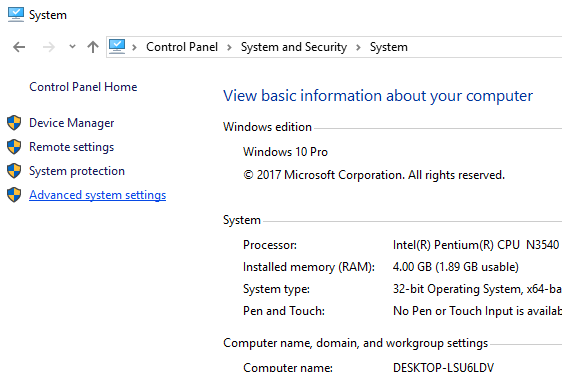Go to System and Security breadcrumb
The height and width of the screenshot is (372, 562).
click(294, 47)
